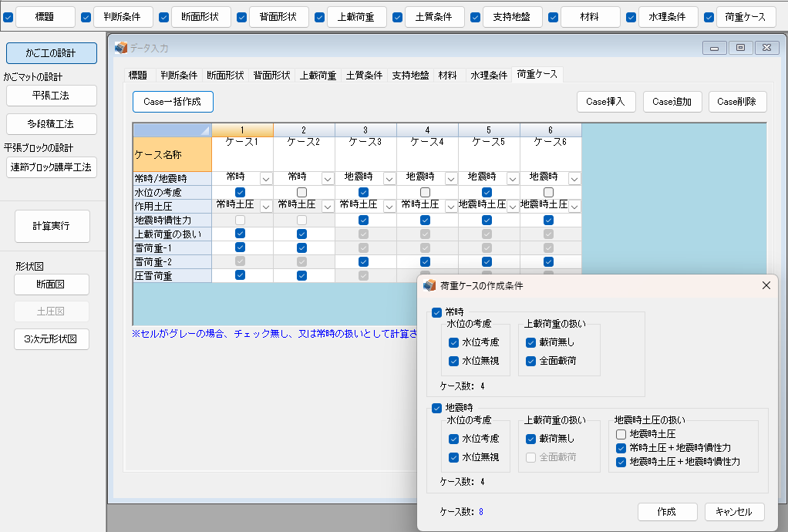
Task: Uncheck 地震時慣性力 for ケース3
Action: pos(363,220)
